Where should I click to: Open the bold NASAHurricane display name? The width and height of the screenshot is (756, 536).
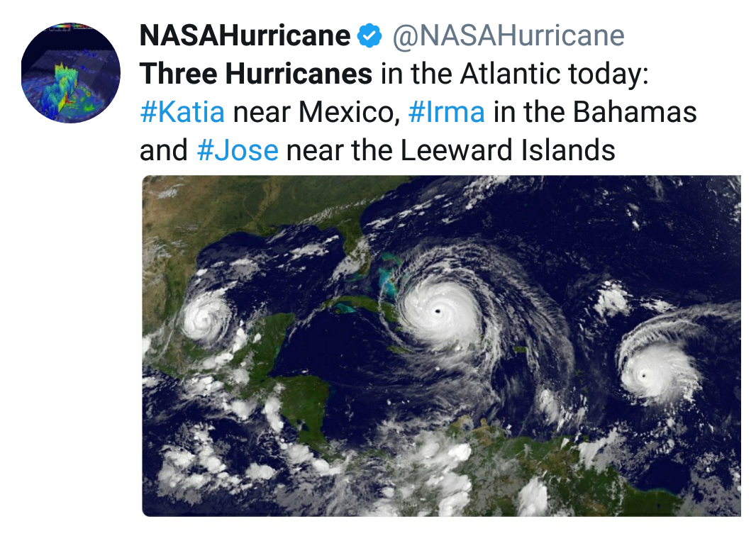click(245, 35)
